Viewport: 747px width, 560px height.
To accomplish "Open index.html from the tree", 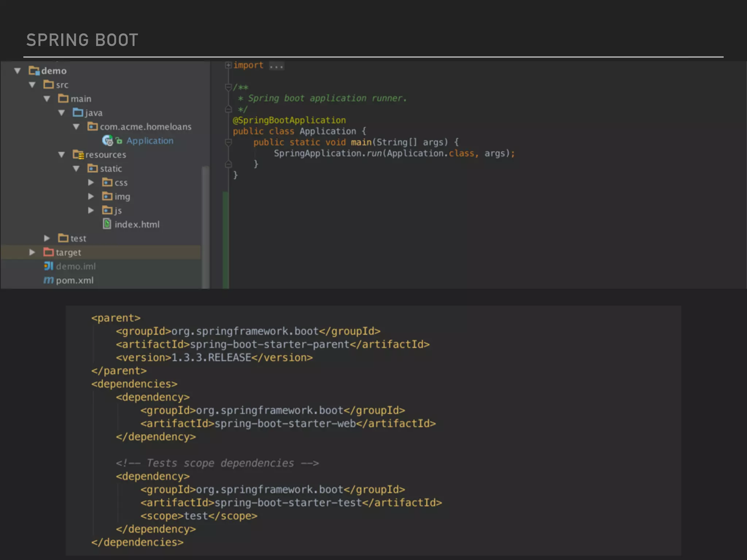I will [x=137, y=225].
